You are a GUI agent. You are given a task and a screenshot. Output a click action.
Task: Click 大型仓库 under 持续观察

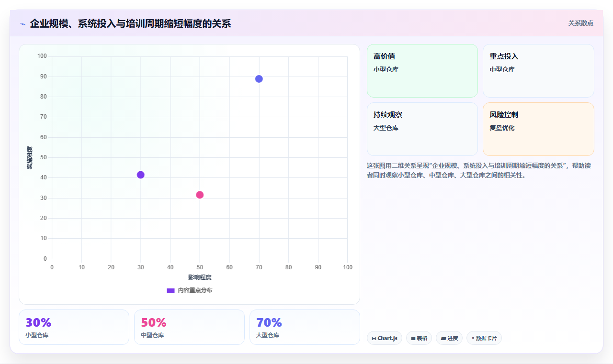click(x=386, y=128)
